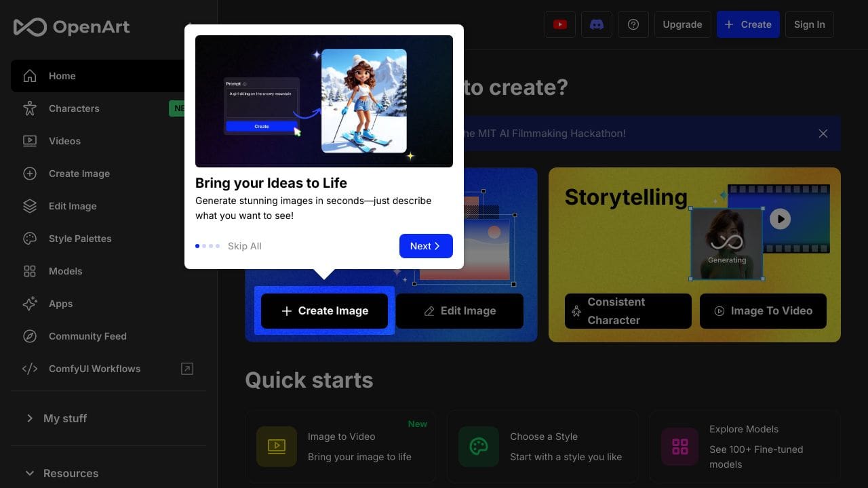Click the skiing girl tutorial image
The height and width of the screenshot is (488, 868).
[x=324, y=101]
